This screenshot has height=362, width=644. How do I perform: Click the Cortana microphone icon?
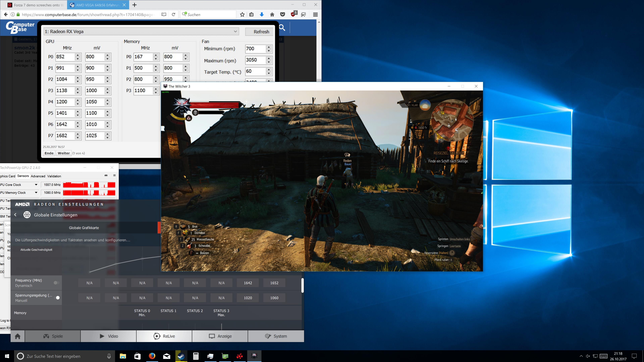click(x=109, y=356)
